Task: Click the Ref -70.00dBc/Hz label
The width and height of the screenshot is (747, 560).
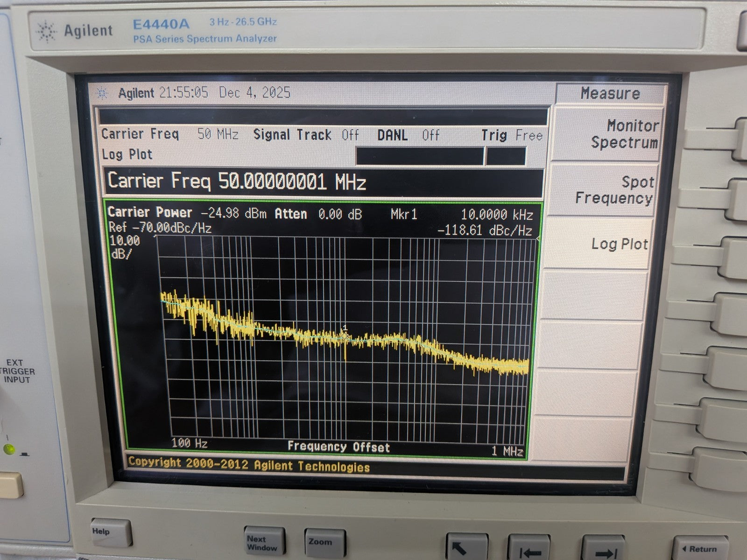Action: (x=160, y=228)
